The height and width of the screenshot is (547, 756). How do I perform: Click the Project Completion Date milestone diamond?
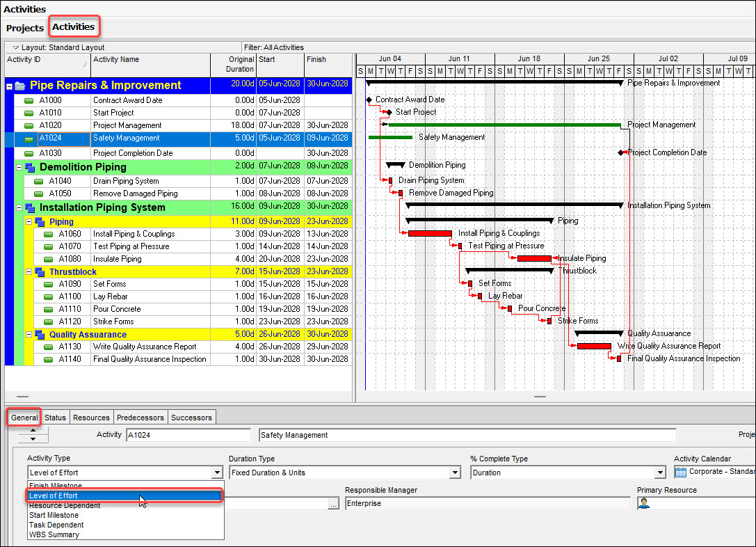pos(620,152)
